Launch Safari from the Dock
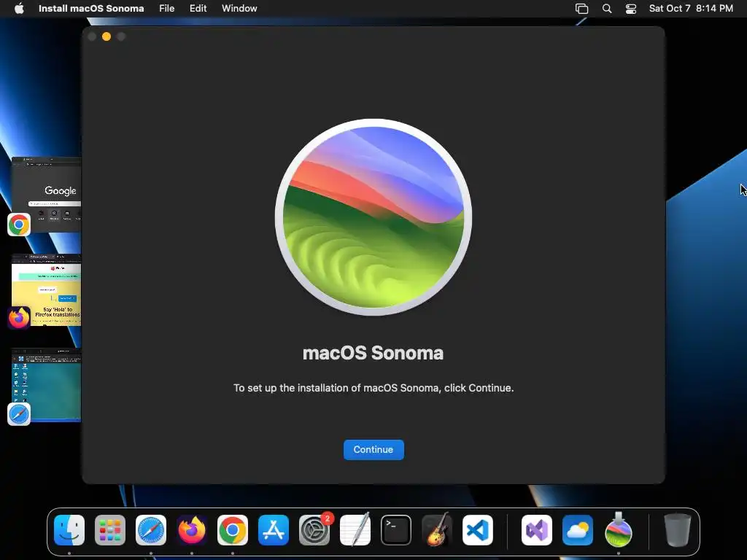Image resolution: width=747 pixels, height=560 pixels. 151,530
